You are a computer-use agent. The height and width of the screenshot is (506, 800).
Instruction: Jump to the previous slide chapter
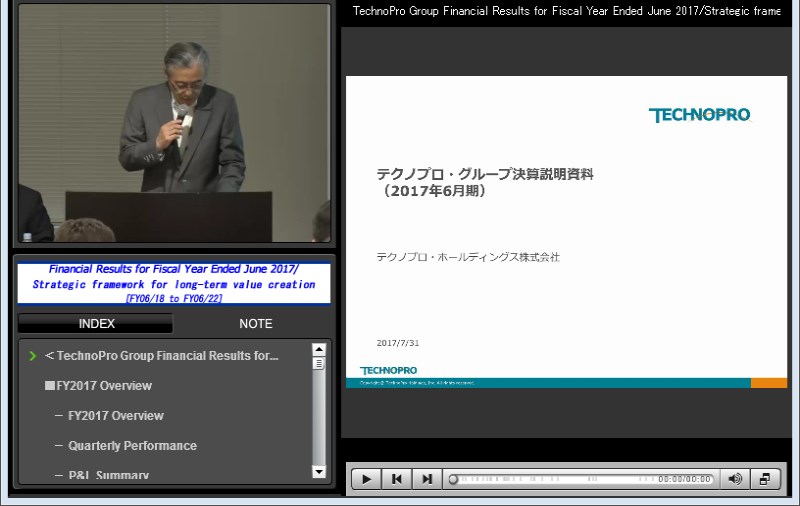(396, 479)
